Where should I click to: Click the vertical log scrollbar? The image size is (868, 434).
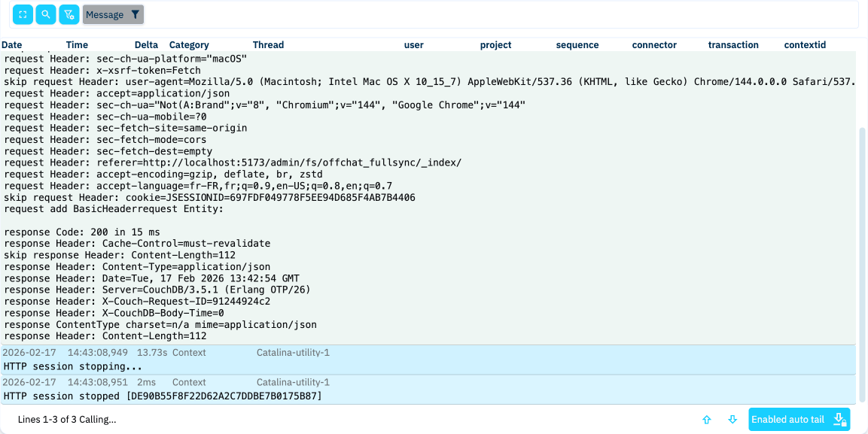(x=863, y=263)
